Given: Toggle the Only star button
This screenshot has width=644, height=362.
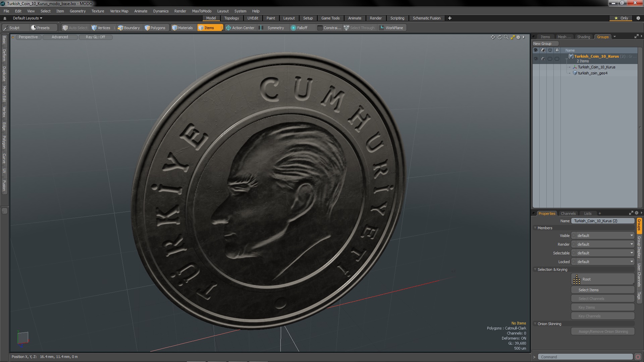Looking at the screenshot, I should (x=621, y=18).
